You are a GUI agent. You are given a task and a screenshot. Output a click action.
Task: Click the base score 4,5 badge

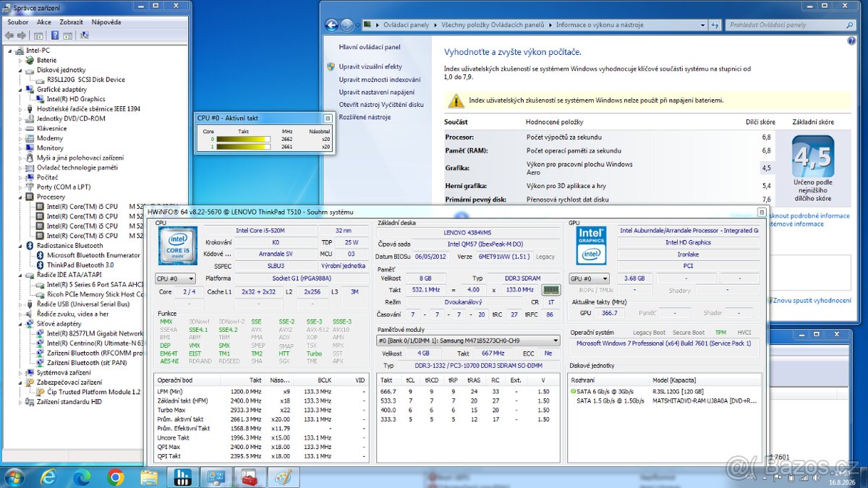[x=813, y=156]
